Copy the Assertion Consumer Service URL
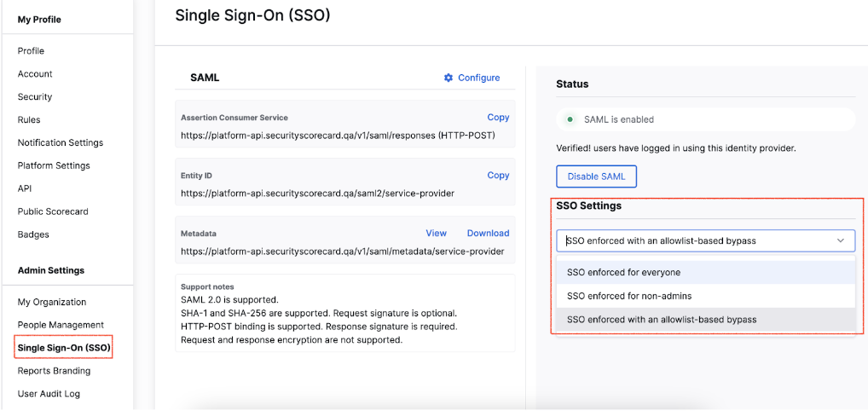Image resolution: width=868 pixels, height=411 pixels. click(498, 118)
